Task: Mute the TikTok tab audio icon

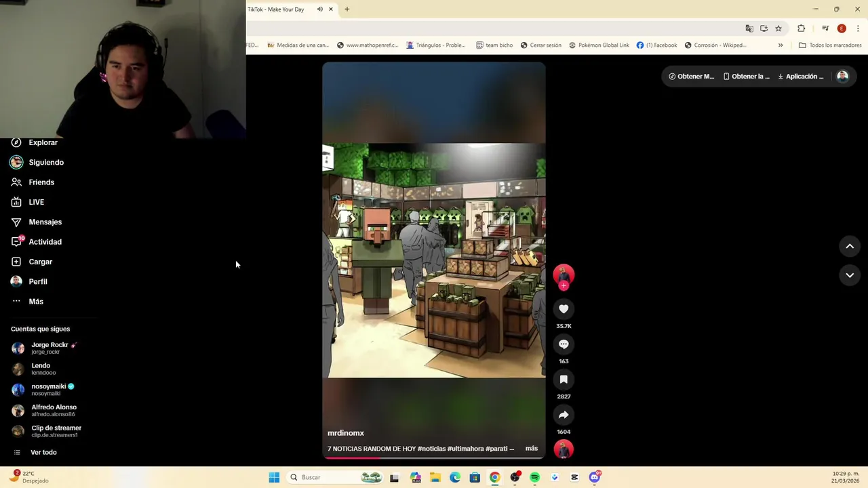Action: pos(319,9)
